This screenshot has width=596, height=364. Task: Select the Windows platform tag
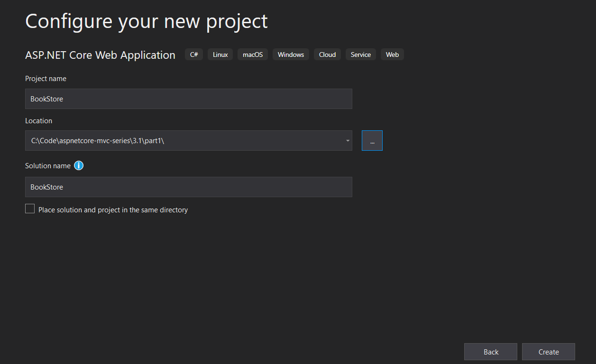(x=291, y=55)
